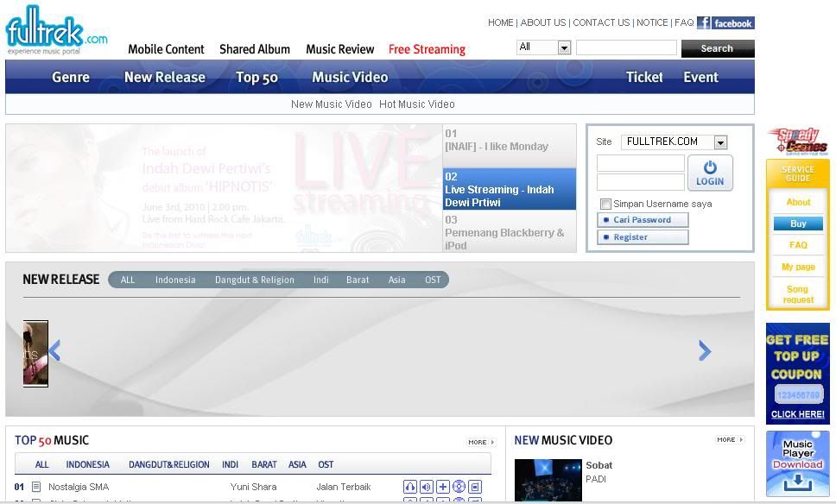Viewport: 836px width, 504px height.
Task: Select Indi tab in New Release
Action: (321, 280)
